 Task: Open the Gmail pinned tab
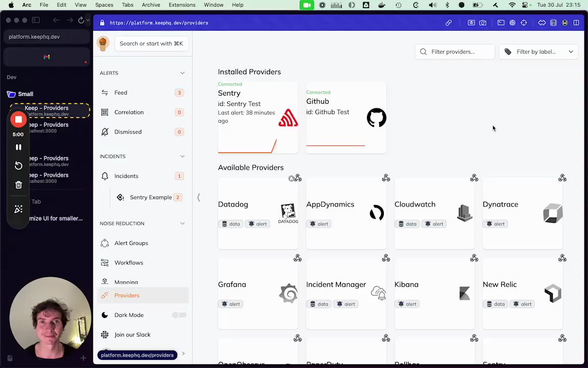click(46, 57)
